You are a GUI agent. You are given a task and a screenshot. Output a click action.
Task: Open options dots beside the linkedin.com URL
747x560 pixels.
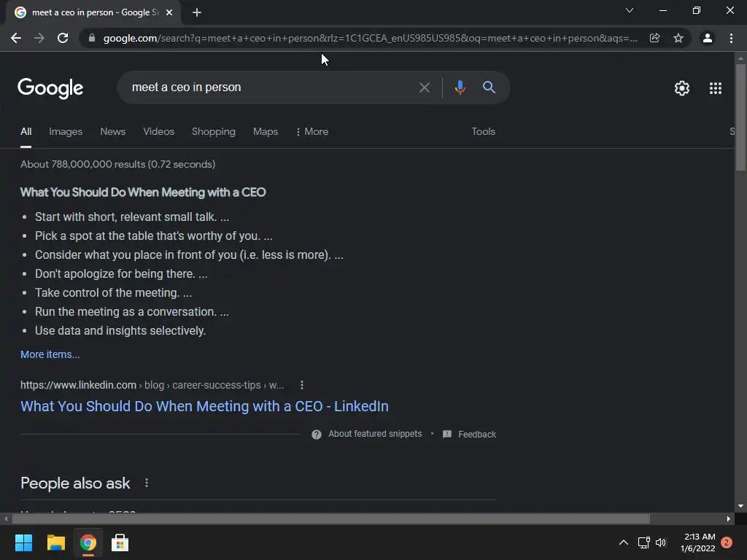click(301, 385)
